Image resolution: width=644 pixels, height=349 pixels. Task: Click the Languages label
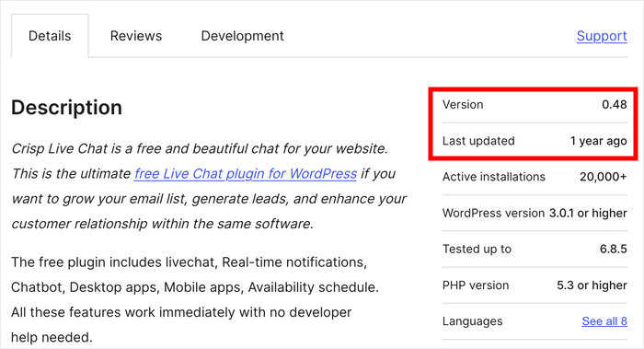[472, 321]
